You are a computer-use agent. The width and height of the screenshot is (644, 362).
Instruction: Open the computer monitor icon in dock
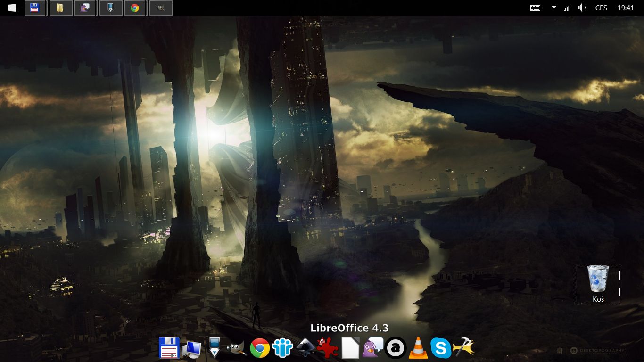(192, 349)
